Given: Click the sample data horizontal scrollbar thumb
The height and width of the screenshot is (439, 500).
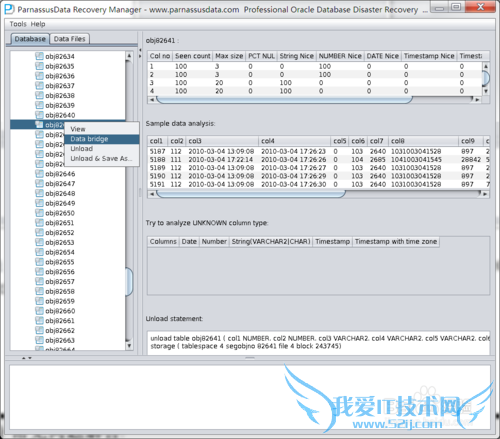Looking at the screenshot, I should [251, 194].
